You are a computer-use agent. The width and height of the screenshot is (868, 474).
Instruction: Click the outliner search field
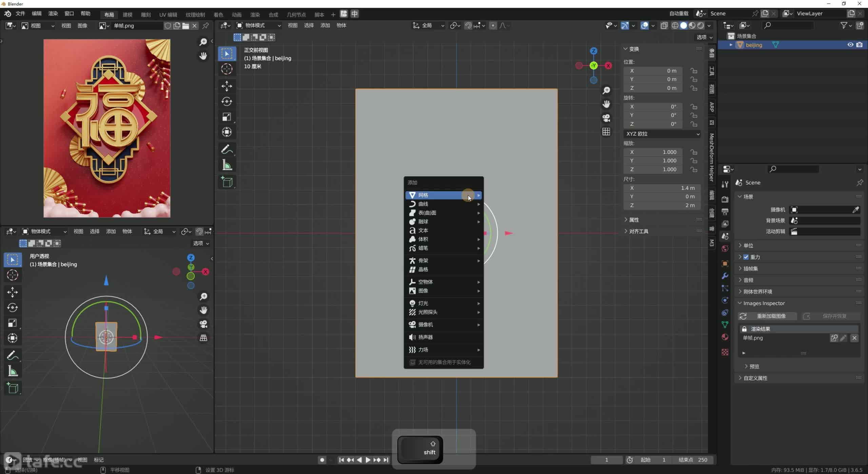788,25
